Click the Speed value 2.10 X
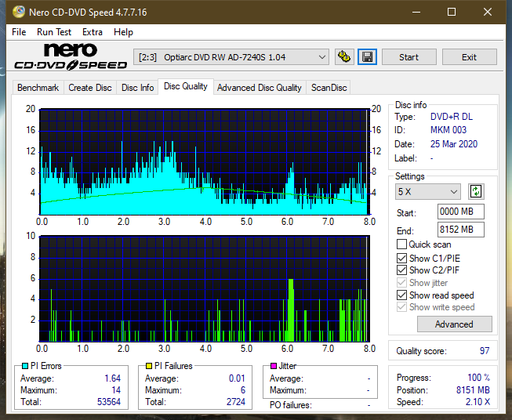 pyautogui.click(x=478, y=402)
